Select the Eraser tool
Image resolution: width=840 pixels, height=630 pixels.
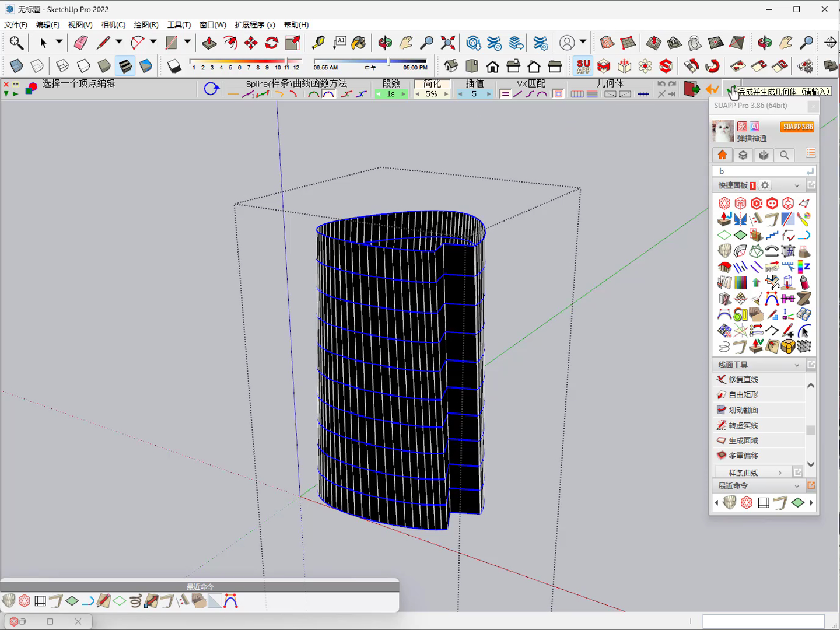tap(80, 43)
